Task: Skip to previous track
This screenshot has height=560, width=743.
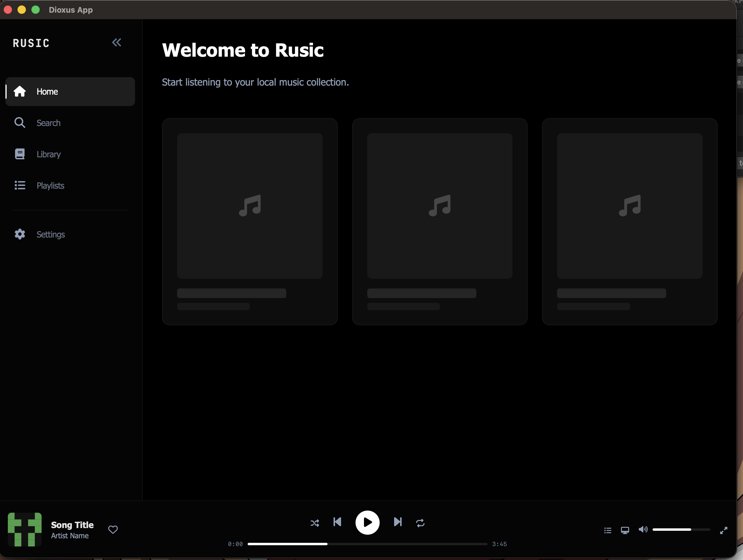Action: pos(337,522)
